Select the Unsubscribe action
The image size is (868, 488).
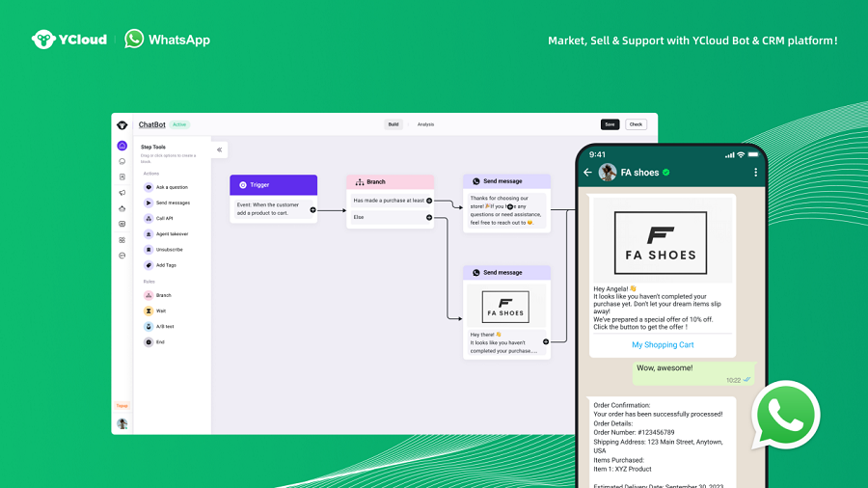tap(163, 250)
